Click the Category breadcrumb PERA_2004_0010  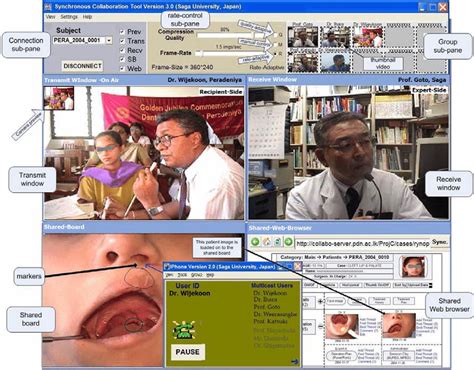tap(369, 257)
